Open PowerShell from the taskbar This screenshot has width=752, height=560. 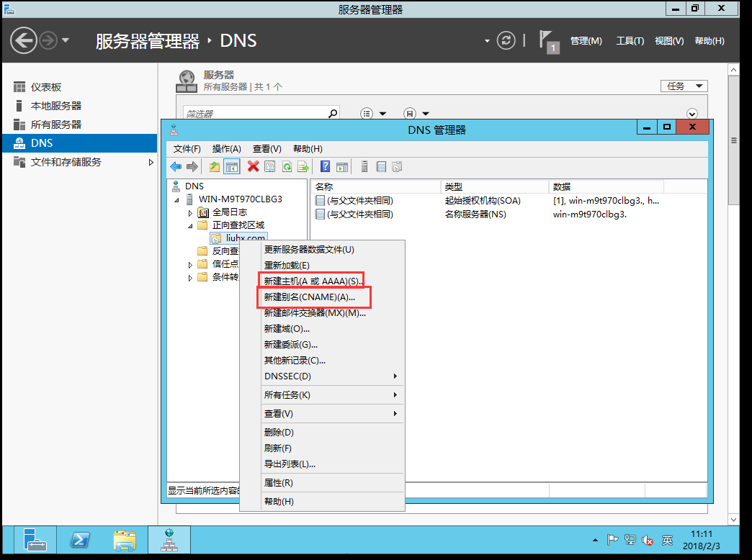coord(80,541)
